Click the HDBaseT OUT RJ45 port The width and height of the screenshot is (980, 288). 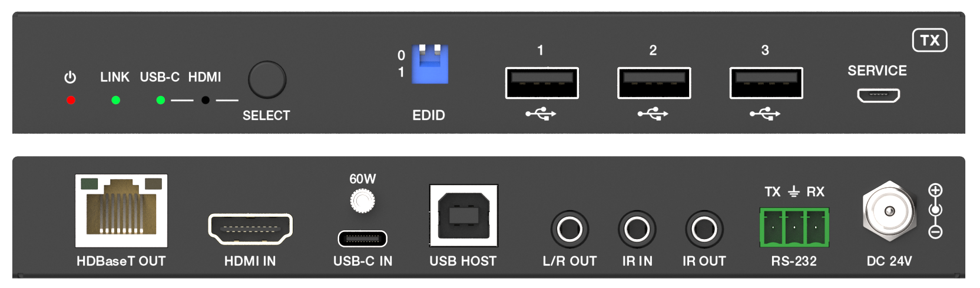click(x=121, y=211)
